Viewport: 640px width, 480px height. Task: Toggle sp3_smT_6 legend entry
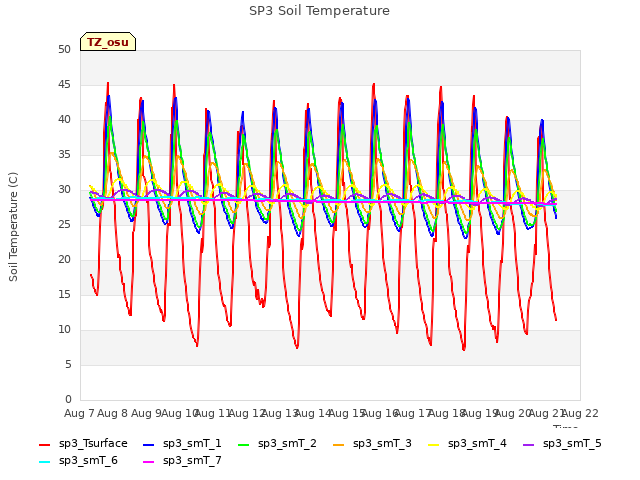tap(78, 461)
